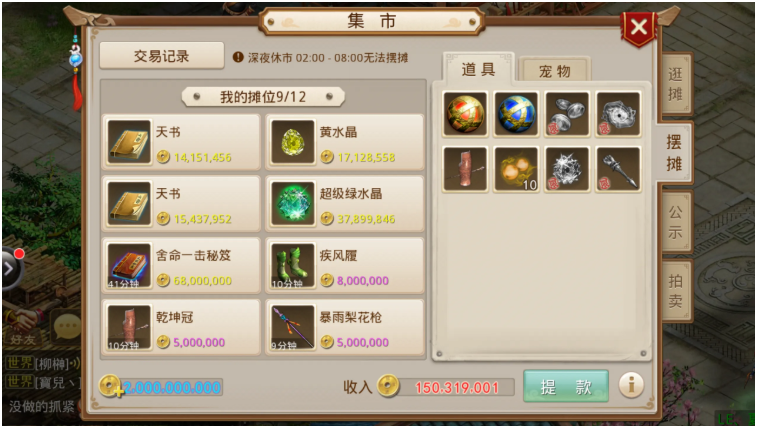
Task: Select the orange fruit item with count 10
Action: click(516, 169)
